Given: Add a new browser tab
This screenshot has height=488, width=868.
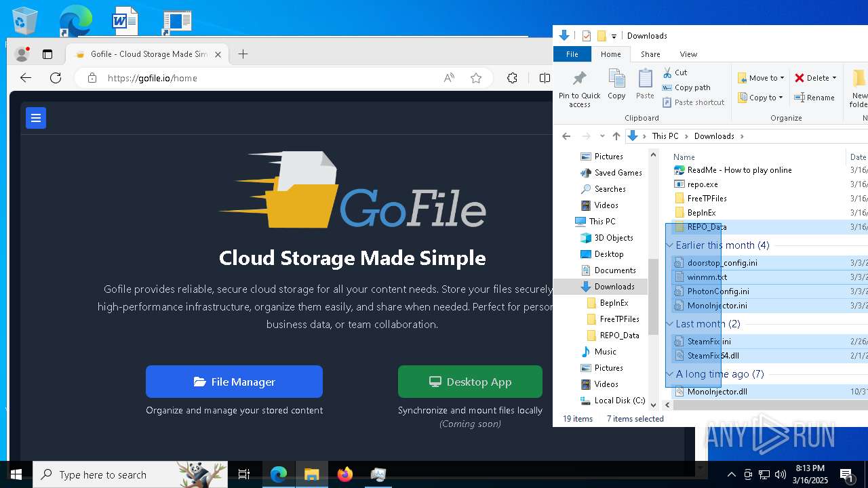Looking at the screenshot, I should 243,54.
